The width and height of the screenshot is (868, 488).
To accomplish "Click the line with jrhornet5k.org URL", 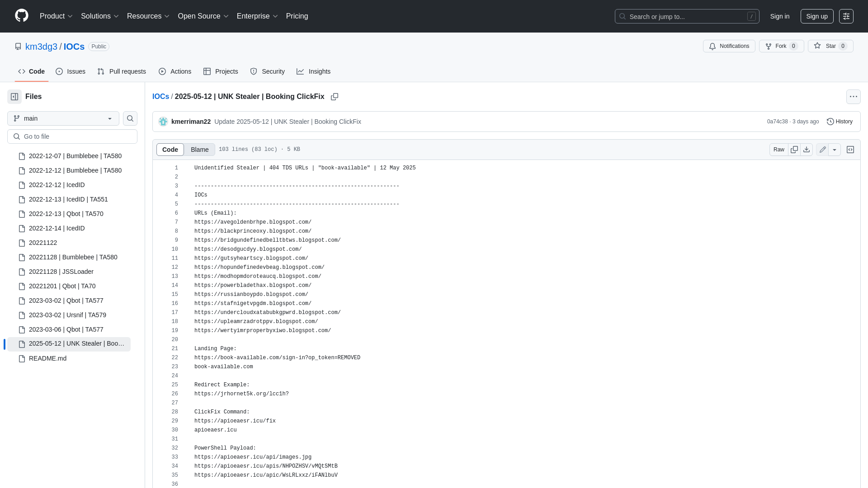I will tap(241, 394).
